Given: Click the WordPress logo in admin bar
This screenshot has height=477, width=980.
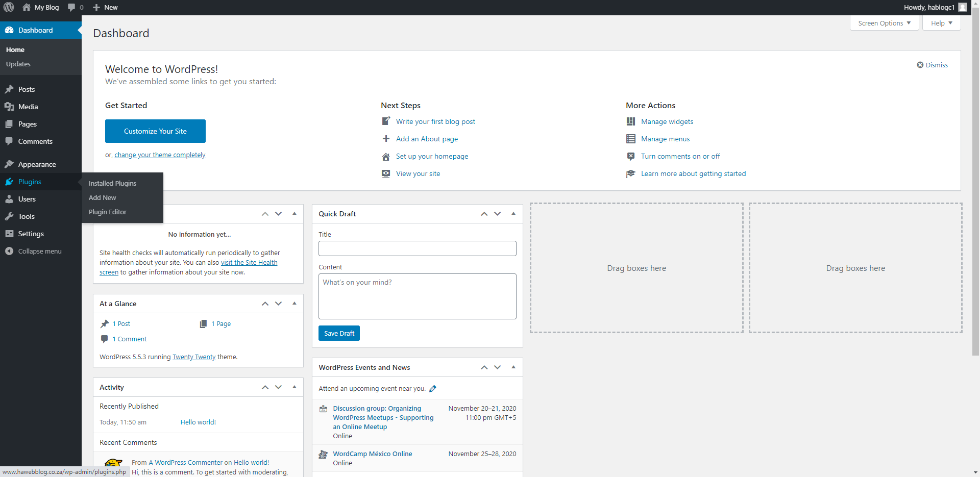Looking at the screenshot, I should (x=9, y=8).
